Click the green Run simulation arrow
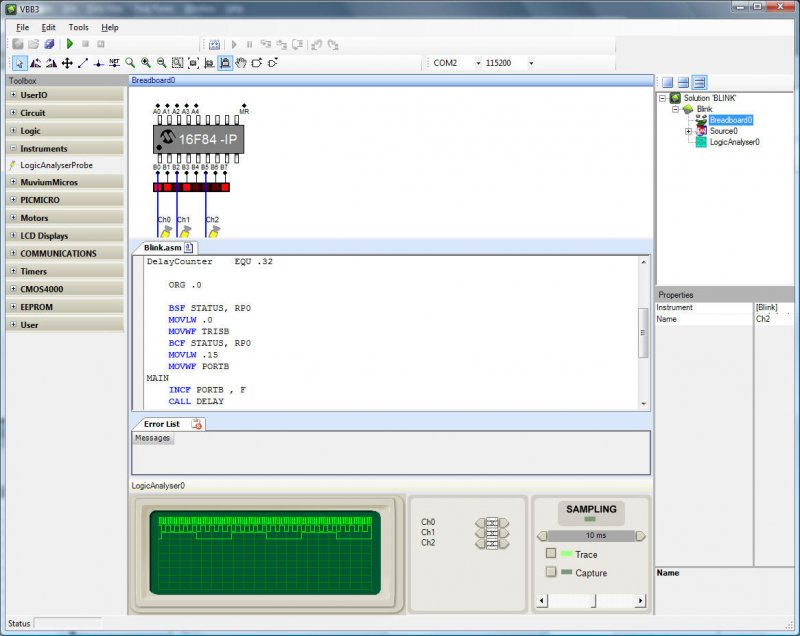 click(70, 44)
